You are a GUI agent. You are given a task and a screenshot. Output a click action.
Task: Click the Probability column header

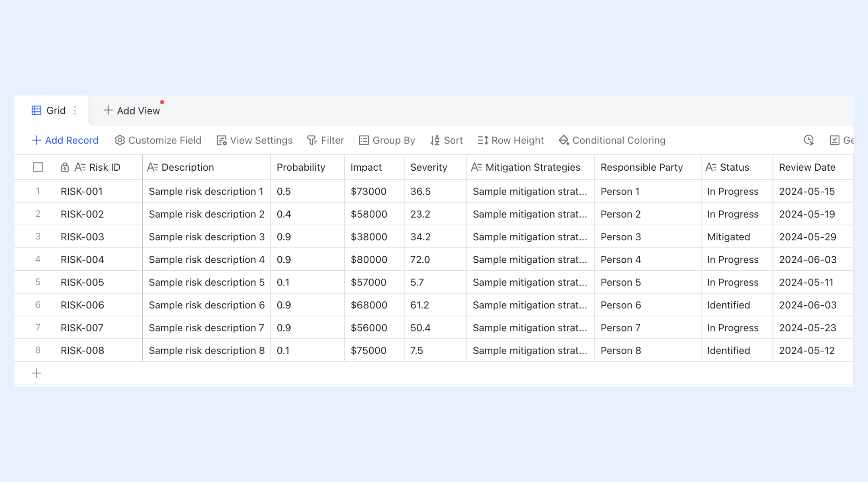[307, 167]
